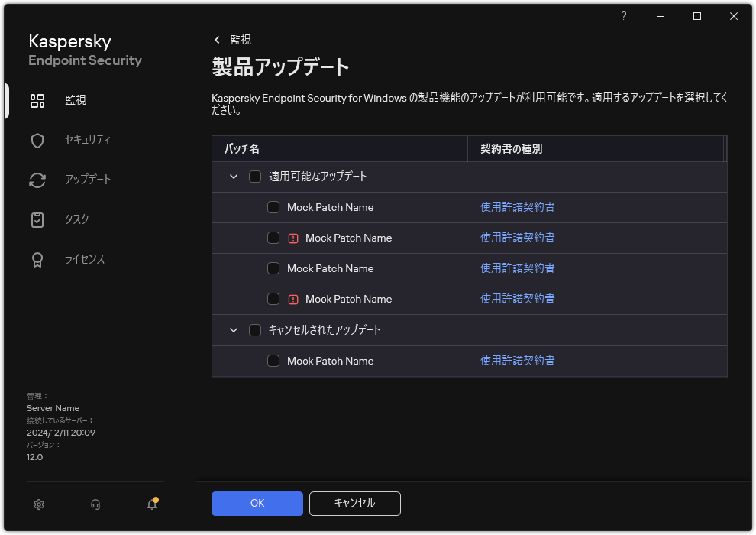Viewport: 756px width, 535px height.
Task: Click the セキュリティ shield icon
Action: click(x=37, y=140)
